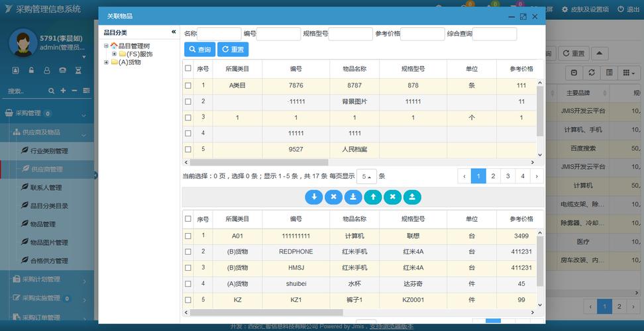Screen dimensions: 644x331
Task: Click the shopping basket 采购管理 icon
Action: click(x=9, y=113)
